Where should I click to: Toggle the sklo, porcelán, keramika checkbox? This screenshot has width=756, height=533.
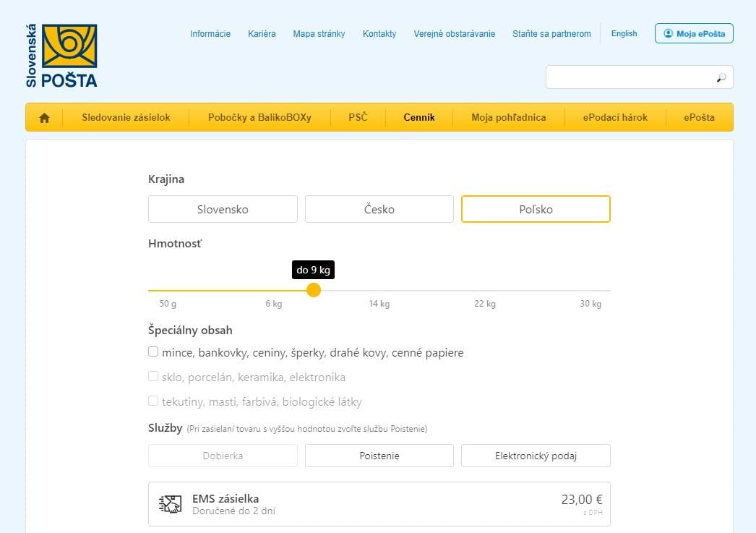click(x=153, y=377)
